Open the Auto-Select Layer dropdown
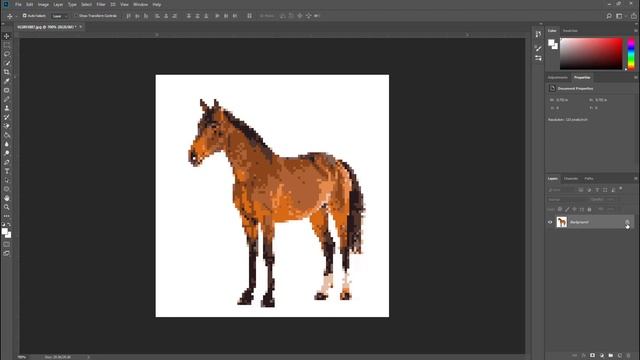640x360 pixels. [60, 16]
